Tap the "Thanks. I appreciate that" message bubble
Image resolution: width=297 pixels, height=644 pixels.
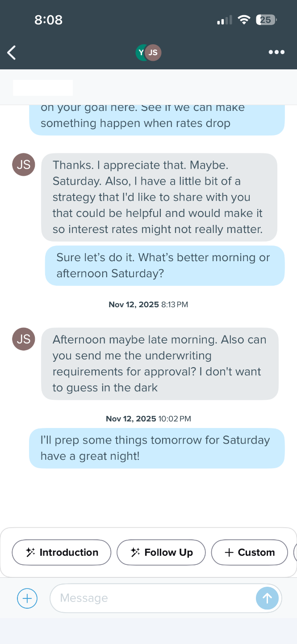click(159, 197)
